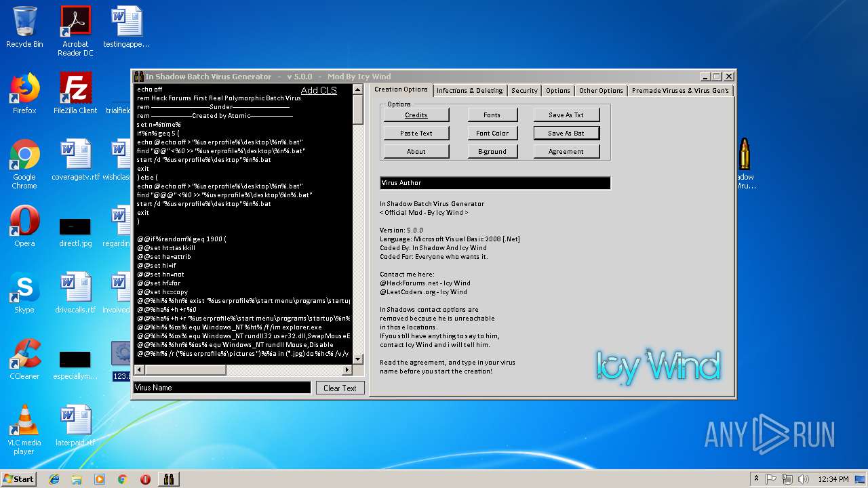The width and height of the screenshot is (868, 488).
Task: Switch to the Options tab
Action: pos(558,90)
